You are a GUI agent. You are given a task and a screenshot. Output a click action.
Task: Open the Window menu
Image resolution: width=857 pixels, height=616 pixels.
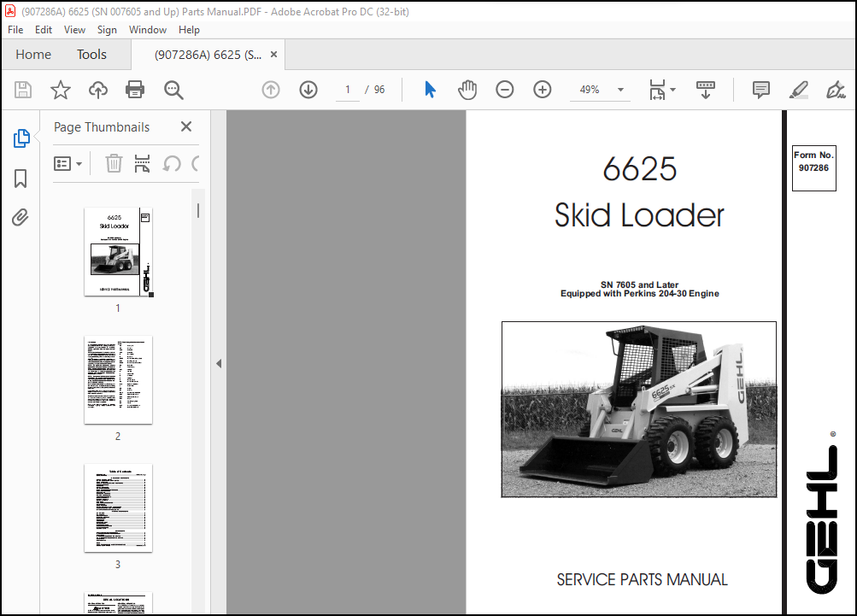(148, 30)
